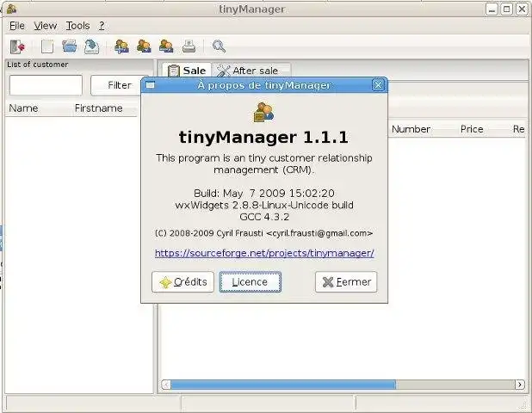This screenshot has height=413, width=532.
Task: Click the 'GCC 4.3.2' text
Action: (x=264, y=217)
